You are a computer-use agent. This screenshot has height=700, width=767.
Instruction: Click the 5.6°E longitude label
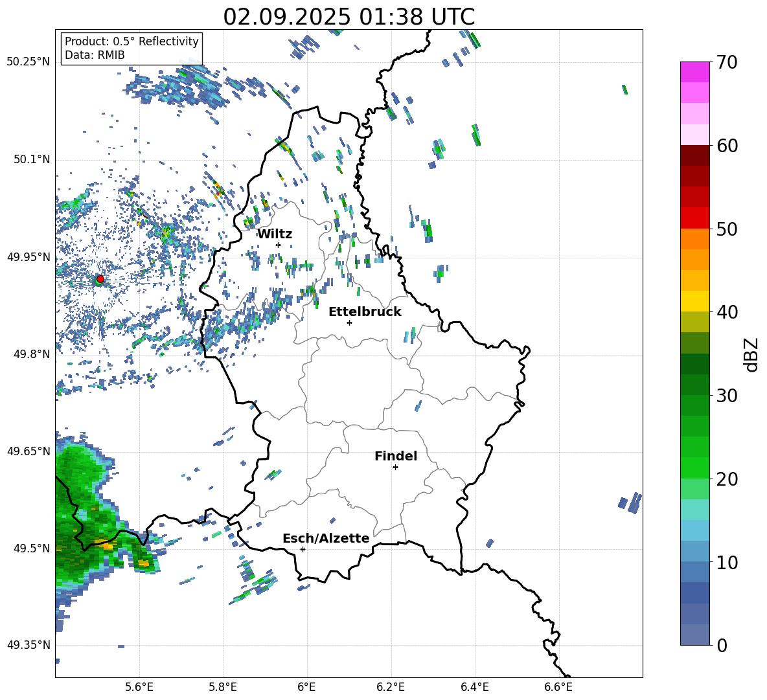coord(139,687)
